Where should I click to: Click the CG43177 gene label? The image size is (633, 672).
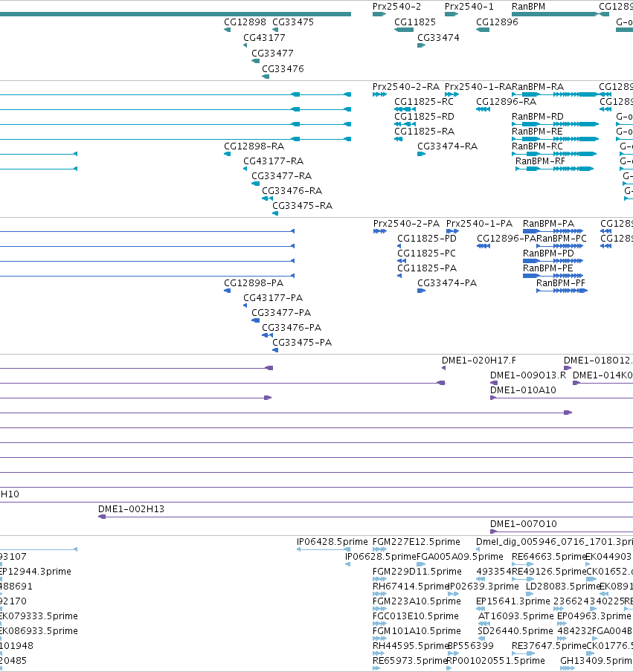tap(264, 38)
